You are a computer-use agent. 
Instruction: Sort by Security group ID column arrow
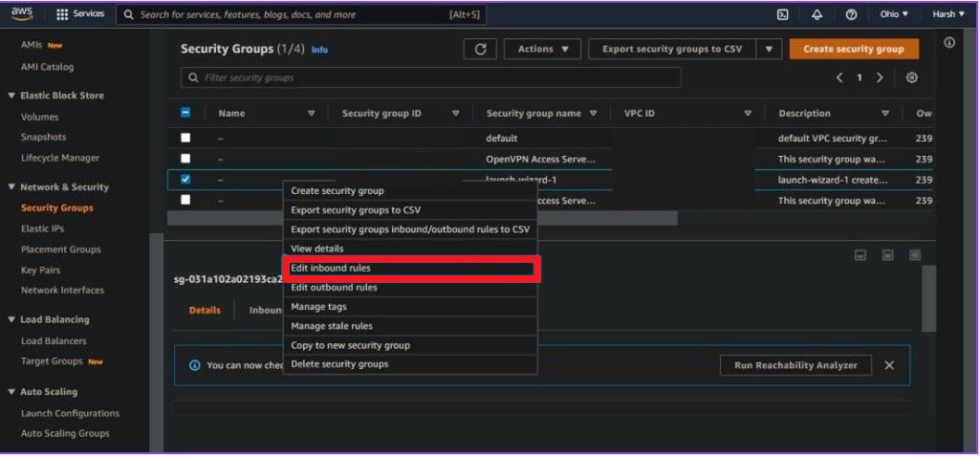tap(456, 114)
